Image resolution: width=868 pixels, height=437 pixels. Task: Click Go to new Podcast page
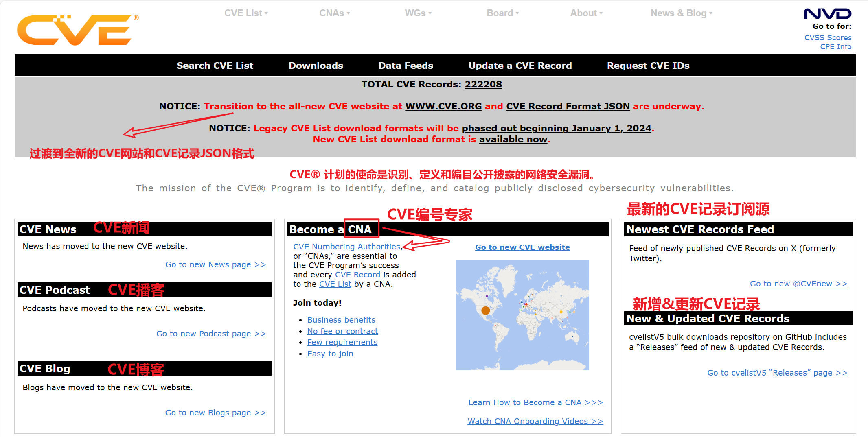pos(211,334)
